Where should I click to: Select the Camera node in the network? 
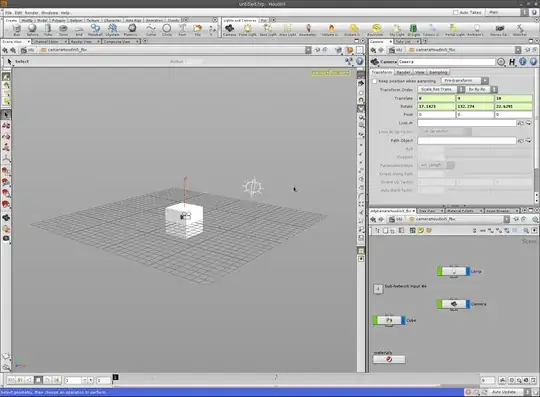pyautogui.click(x=453, y=304)
